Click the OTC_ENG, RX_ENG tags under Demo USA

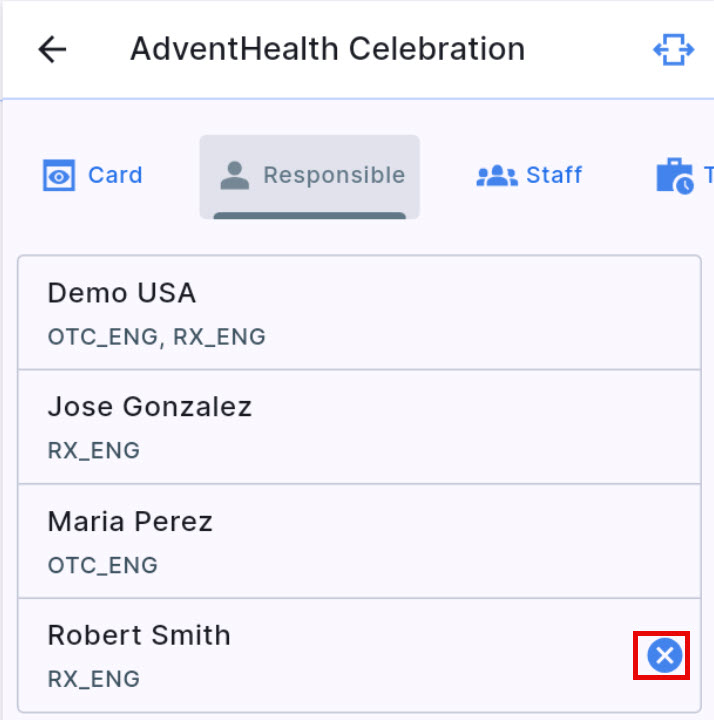point(157,337)
